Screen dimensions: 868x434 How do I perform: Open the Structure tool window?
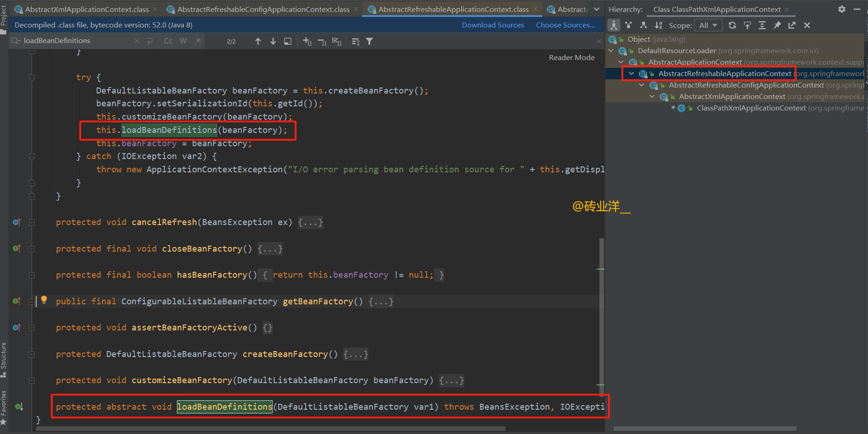[x=4, y=360]
